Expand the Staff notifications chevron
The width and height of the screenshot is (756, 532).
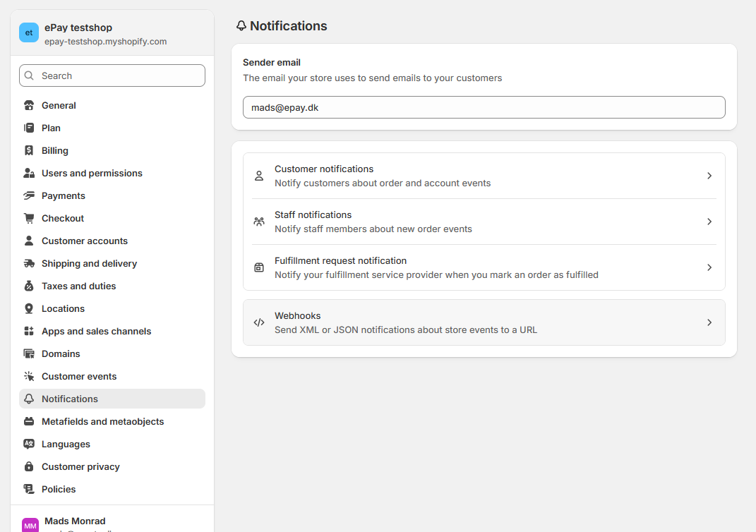point(709,222)
